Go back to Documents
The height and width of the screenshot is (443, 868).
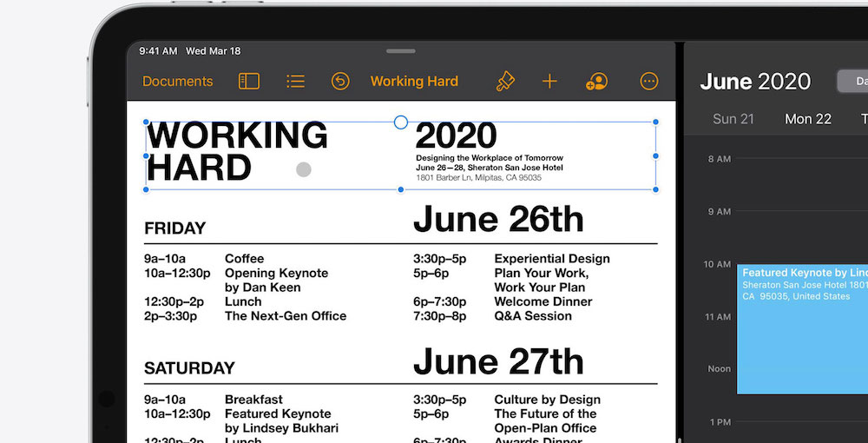click(x=177, y=82)
